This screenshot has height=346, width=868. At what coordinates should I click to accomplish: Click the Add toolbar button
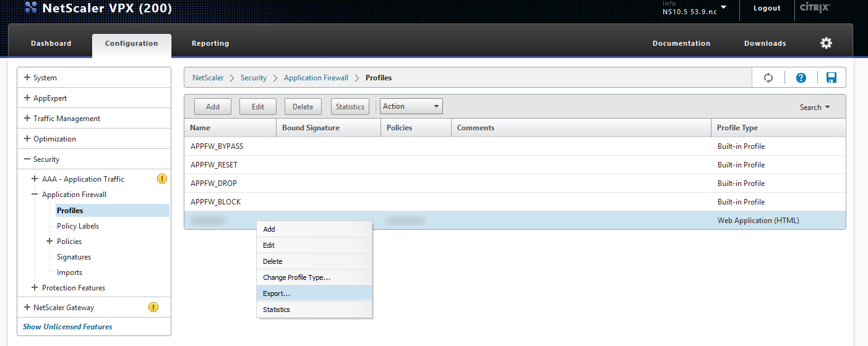pos(213,107)
